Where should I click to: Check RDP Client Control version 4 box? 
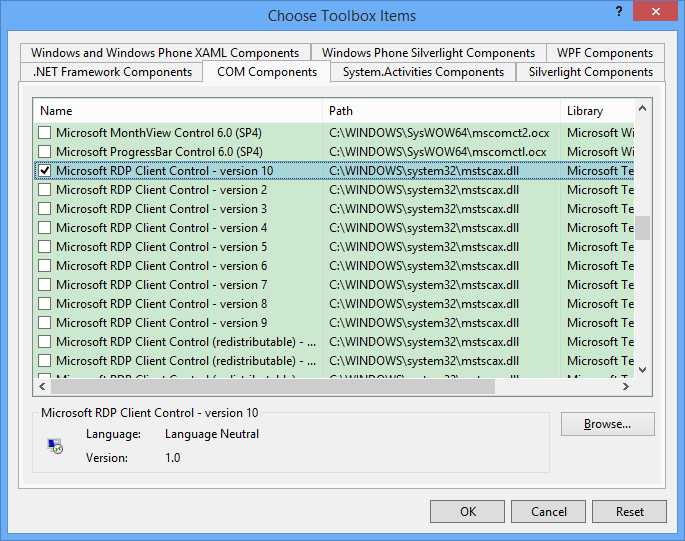45,228
